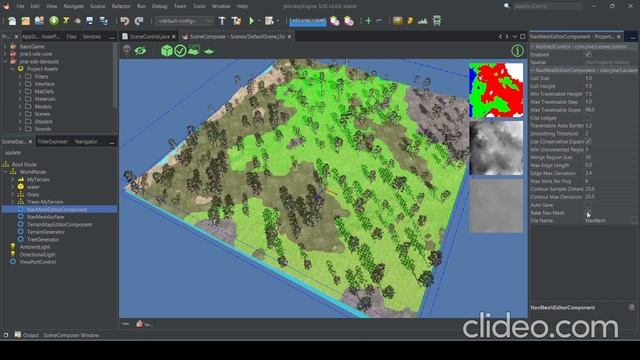This screenshot has height=360, width=640.
Task: Open the File menu
Action: coord(20,6)
